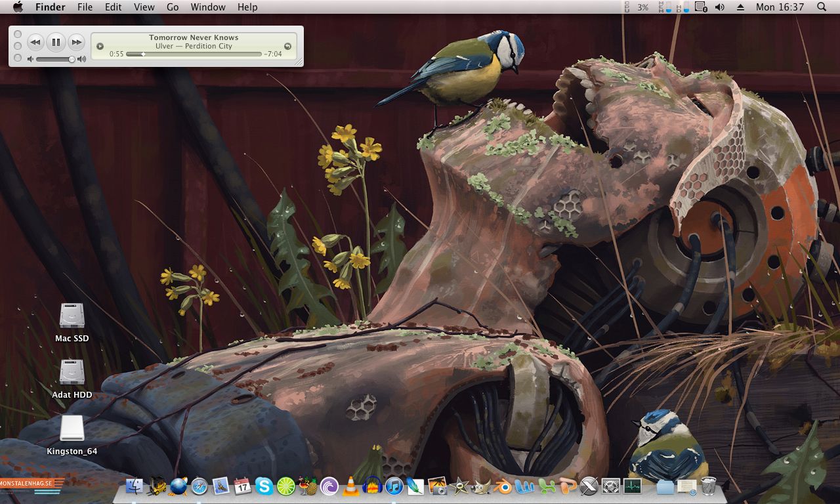Open Activity Monitor in the dock

click(x=633, y=486)
